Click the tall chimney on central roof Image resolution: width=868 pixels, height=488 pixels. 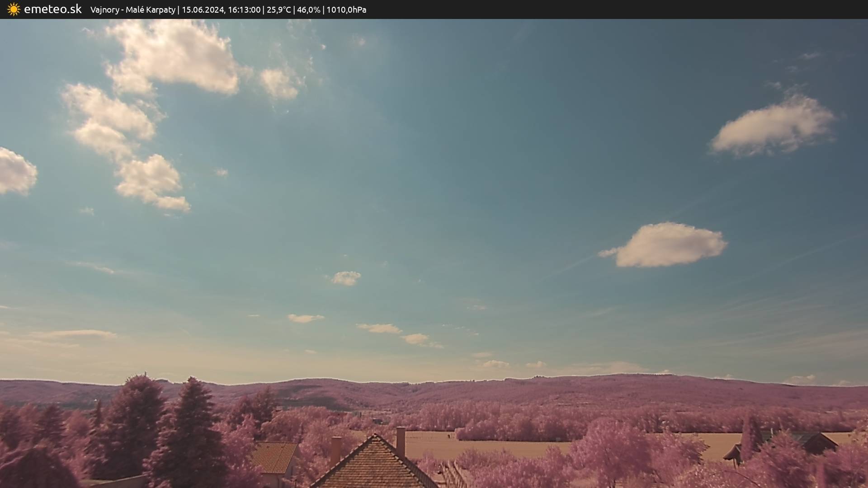click(401, 441)
